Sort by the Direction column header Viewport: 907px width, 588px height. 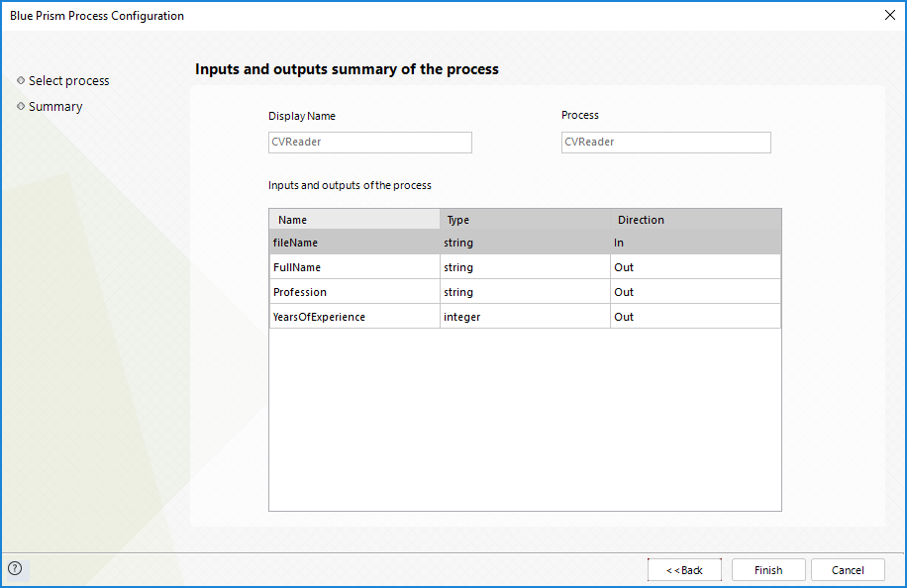click(695, 220)
